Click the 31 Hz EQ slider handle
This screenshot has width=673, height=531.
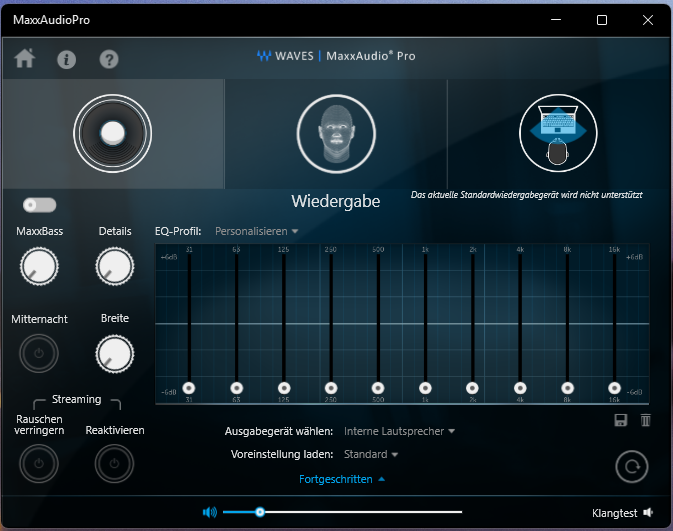pos(189,388)
